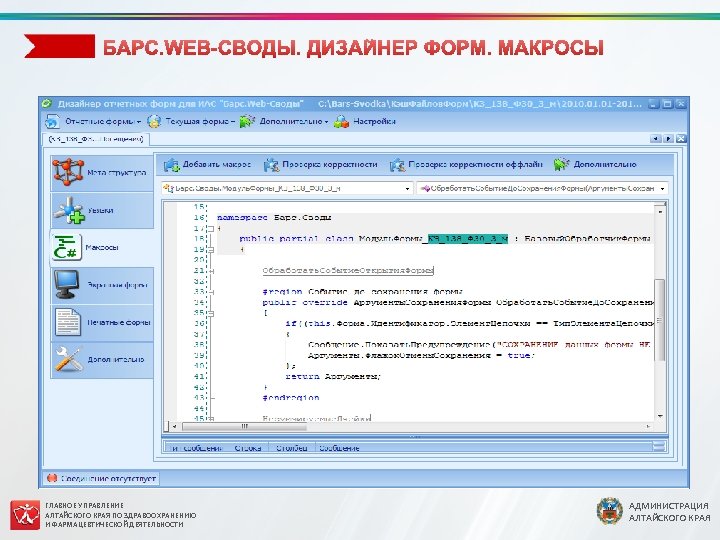
Task: Collapse the namespace block at line 17
Action: pyautogui.click(x=211, y=228)
